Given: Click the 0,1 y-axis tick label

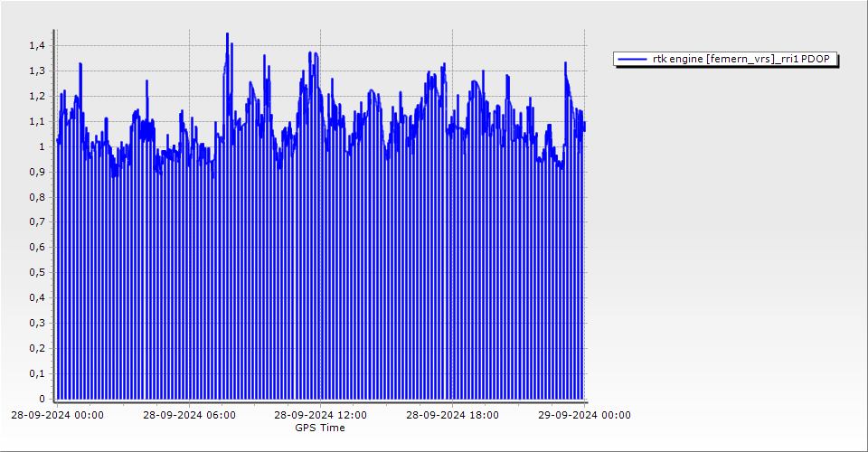Looking at the screenshot, I should [x=36, y=373].
